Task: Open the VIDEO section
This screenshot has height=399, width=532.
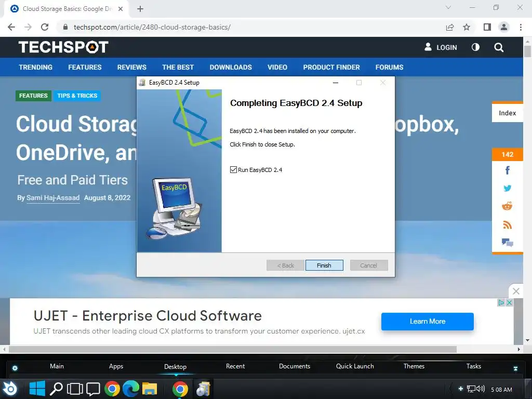Action: pyautogui.click(x=277, y=67)
